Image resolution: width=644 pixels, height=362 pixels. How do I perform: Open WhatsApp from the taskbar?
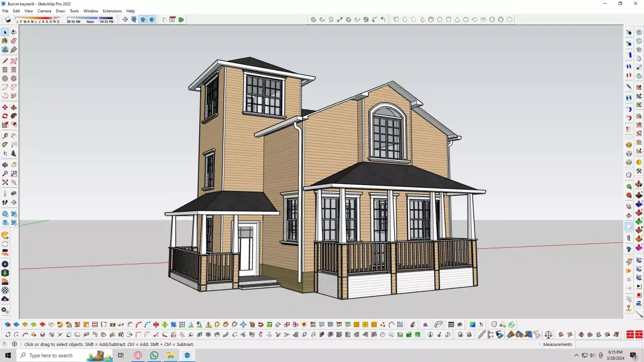155,355
